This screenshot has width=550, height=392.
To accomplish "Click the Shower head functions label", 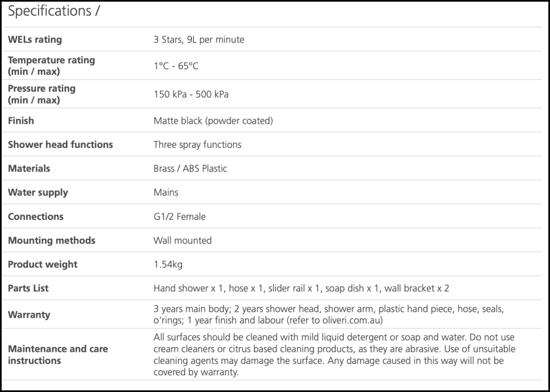I will point(61,145).
